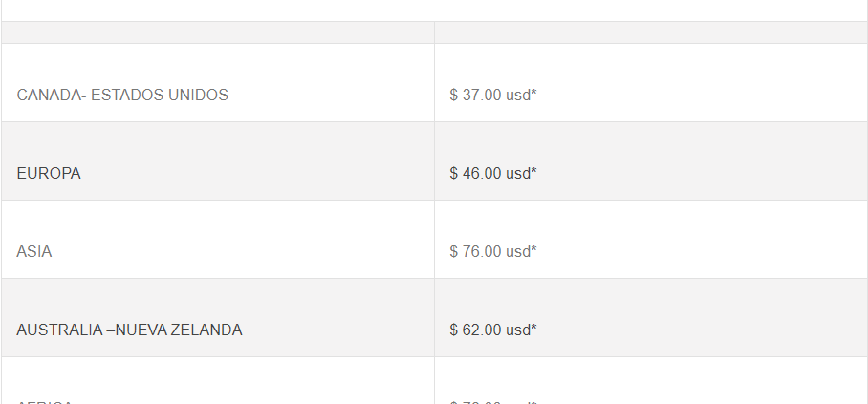Click the asterisk after 37.00 usd
Viewport: 868px width, 404px height.
pyautogui.click(x=534, y=93)
